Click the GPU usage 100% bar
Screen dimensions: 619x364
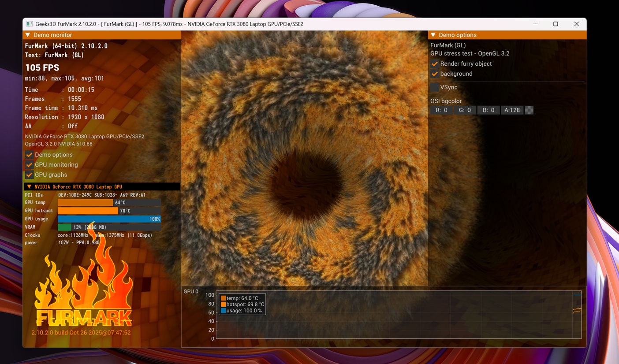coord(109,219)
